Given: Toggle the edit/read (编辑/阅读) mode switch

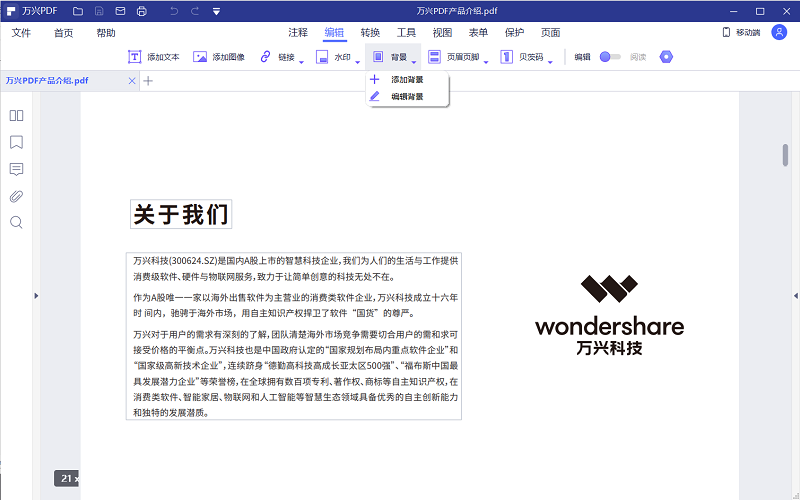Looking at the screenshot, I should coord(609,57).
